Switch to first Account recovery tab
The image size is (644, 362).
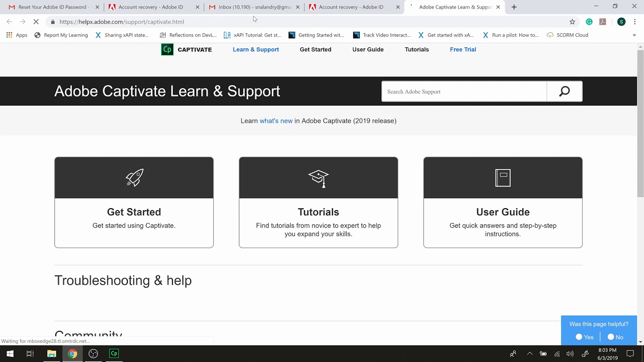point(153,7)
